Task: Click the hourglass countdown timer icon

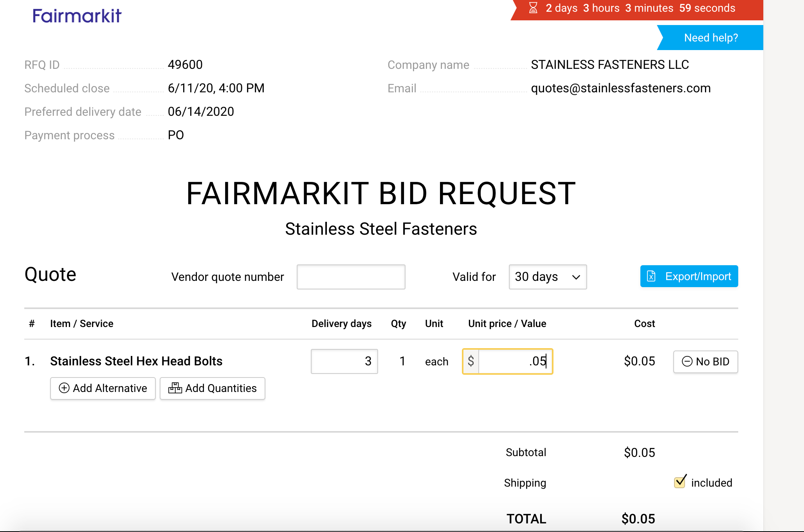Action: point(533,8)
